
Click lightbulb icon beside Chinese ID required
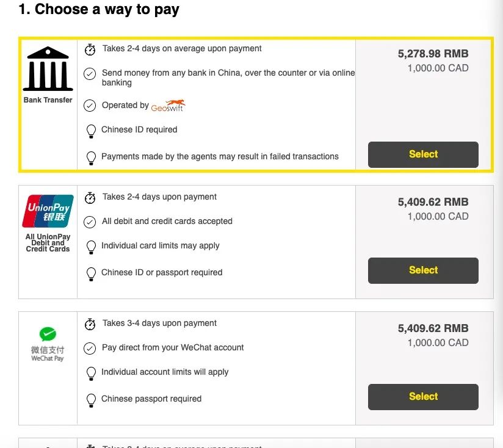click(91, 130)
